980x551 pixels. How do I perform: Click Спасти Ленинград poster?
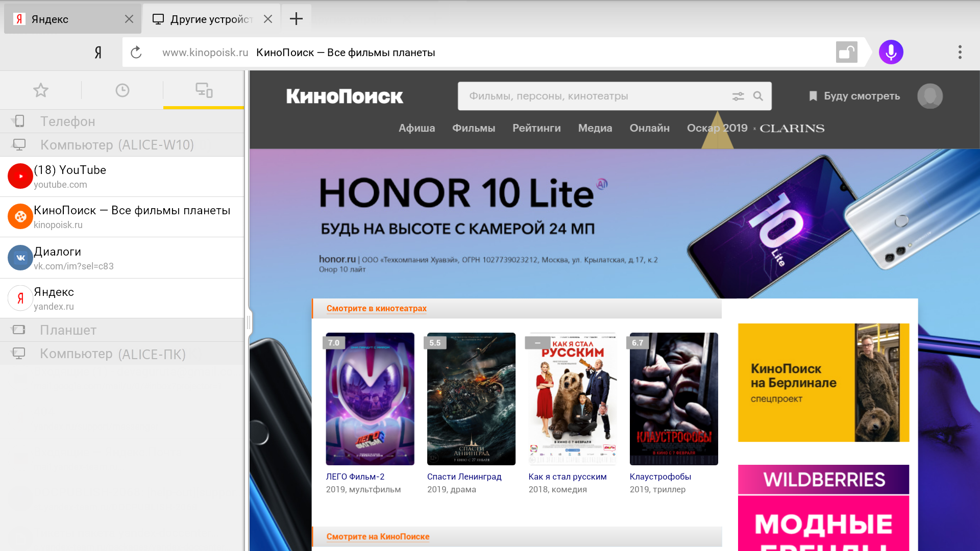471,399
